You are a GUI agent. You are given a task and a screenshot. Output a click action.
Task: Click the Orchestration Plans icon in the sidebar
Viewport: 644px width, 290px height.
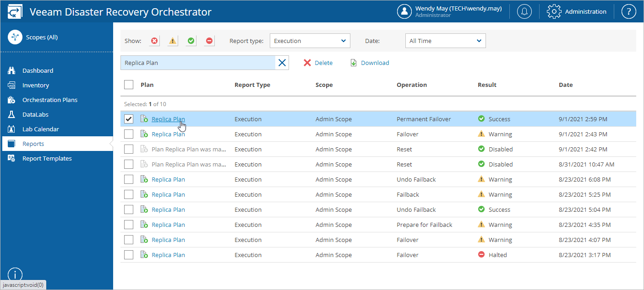[12, 100]
